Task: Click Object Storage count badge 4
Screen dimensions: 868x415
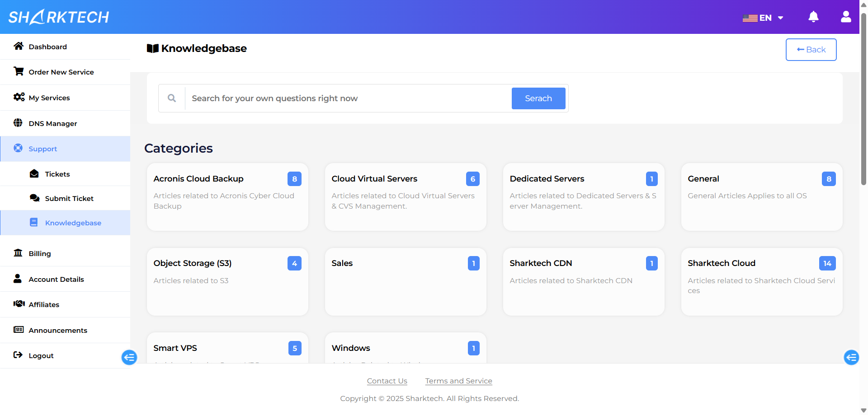Action: [x=295, y=263]
